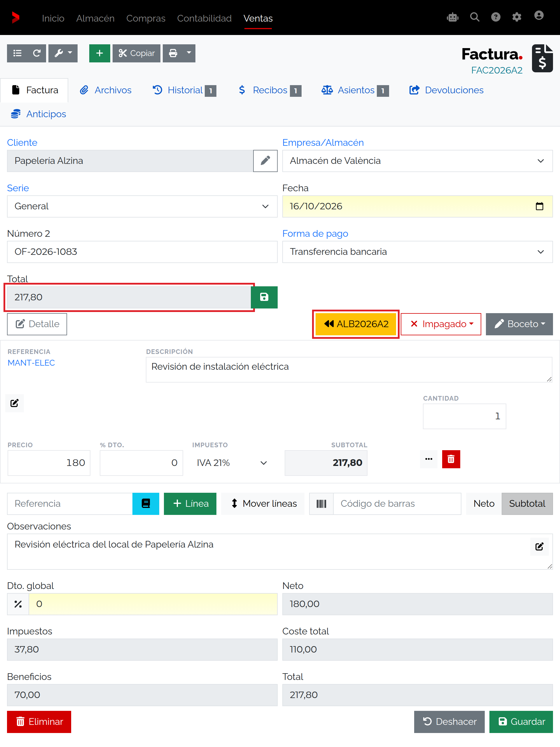Click the Número 2 input field
560x747 pixels.
tap(142, 252)
